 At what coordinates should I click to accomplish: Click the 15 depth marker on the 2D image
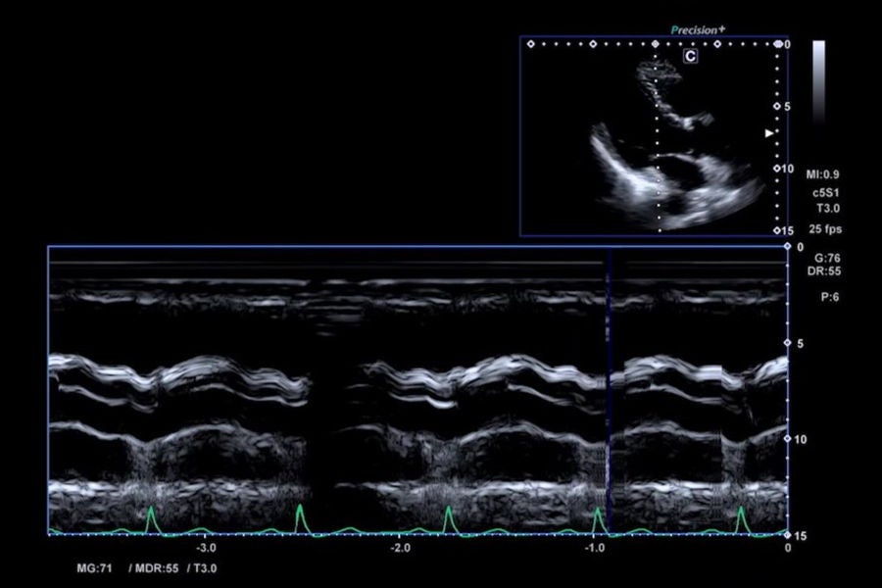pos(788,230)
